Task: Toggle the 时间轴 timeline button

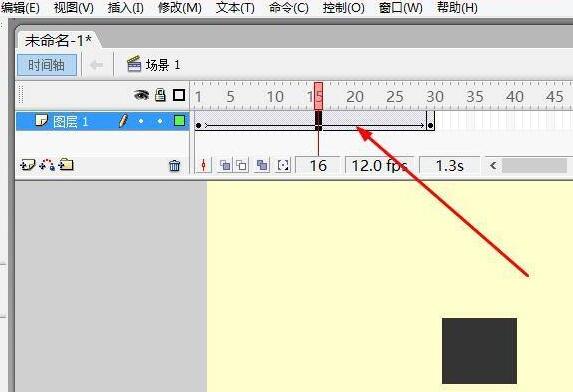Action: tap(47, 65)
